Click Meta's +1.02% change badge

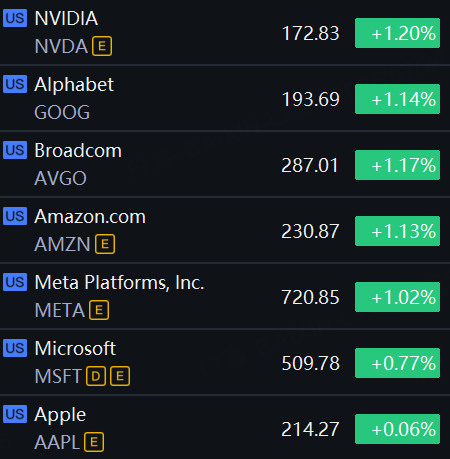click(397, 297)
